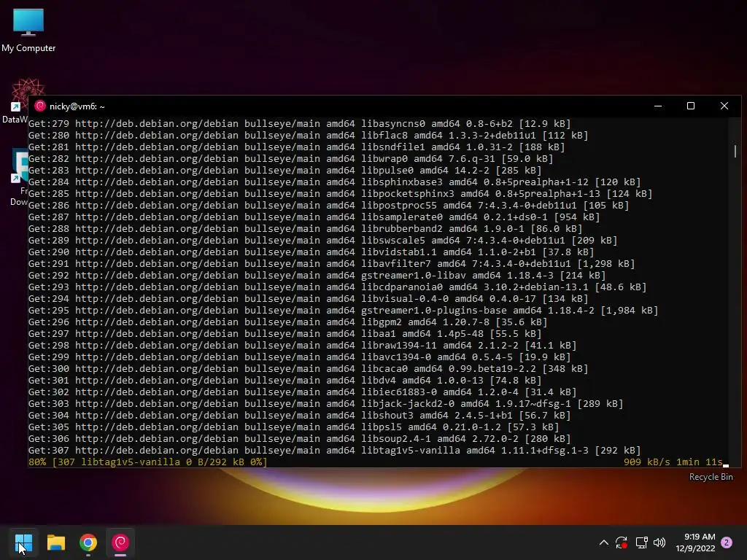Click the Get:279 libasyncns0 line
747x560 pixels.
coord(299,124)
